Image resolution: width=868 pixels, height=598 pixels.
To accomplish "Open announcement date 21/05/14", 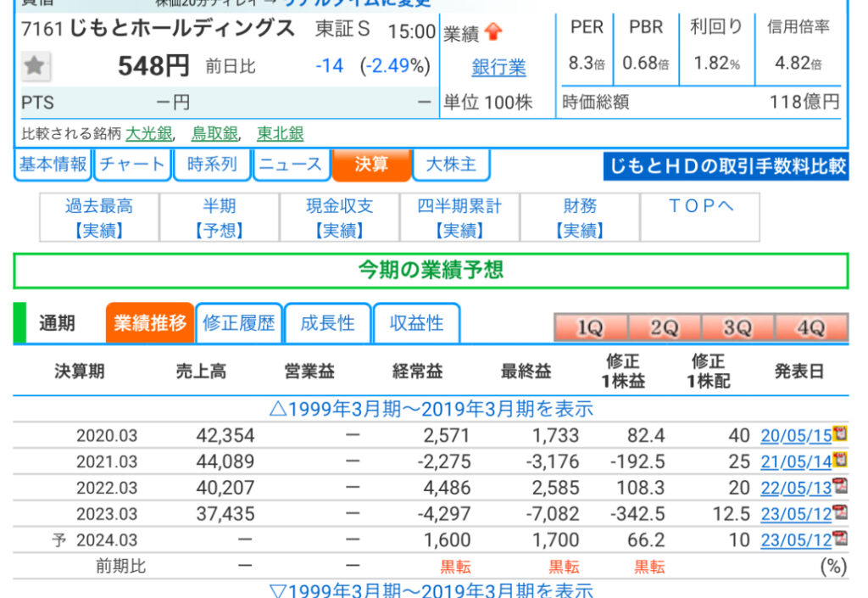I will pos(796,461).
